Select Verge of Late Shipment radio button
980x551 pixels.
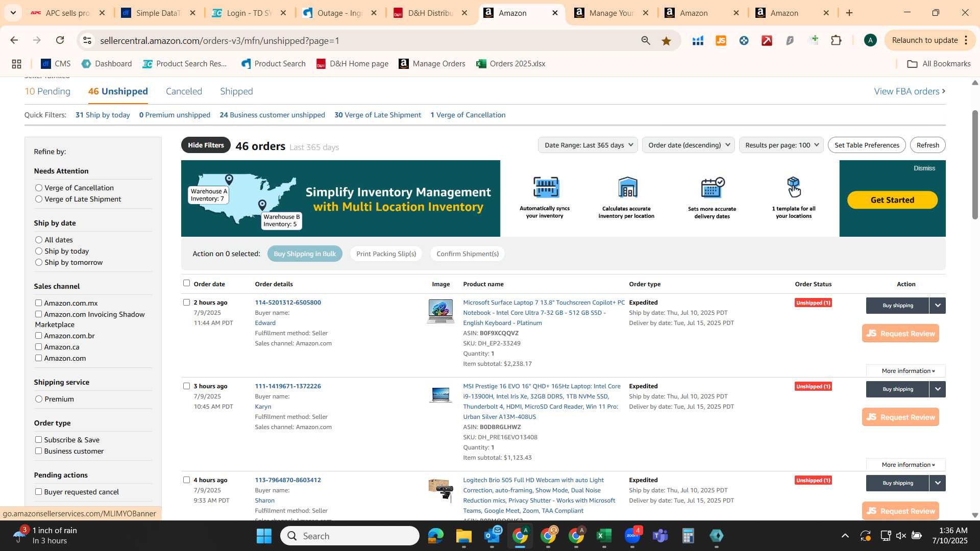pyautogui.click(x=38, y=199)
